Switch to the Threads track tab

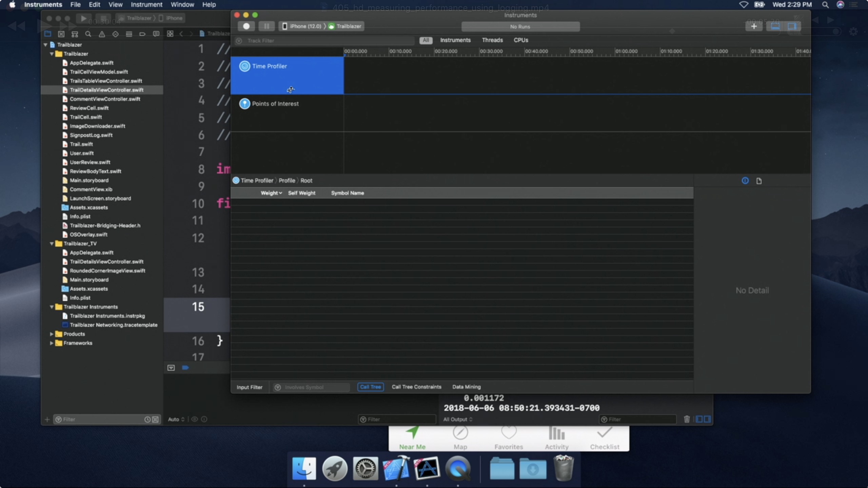(492, 40)
